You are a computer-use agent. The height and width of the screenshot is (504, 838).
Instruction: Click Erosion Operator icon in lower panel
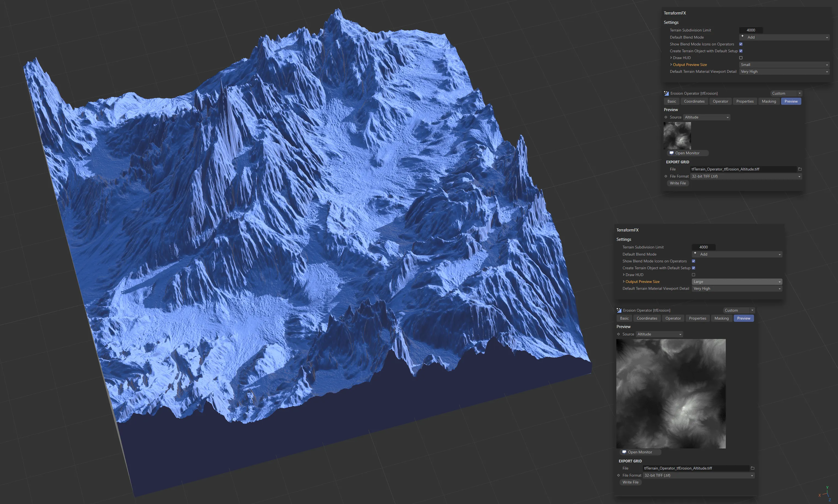pos(619,310)
